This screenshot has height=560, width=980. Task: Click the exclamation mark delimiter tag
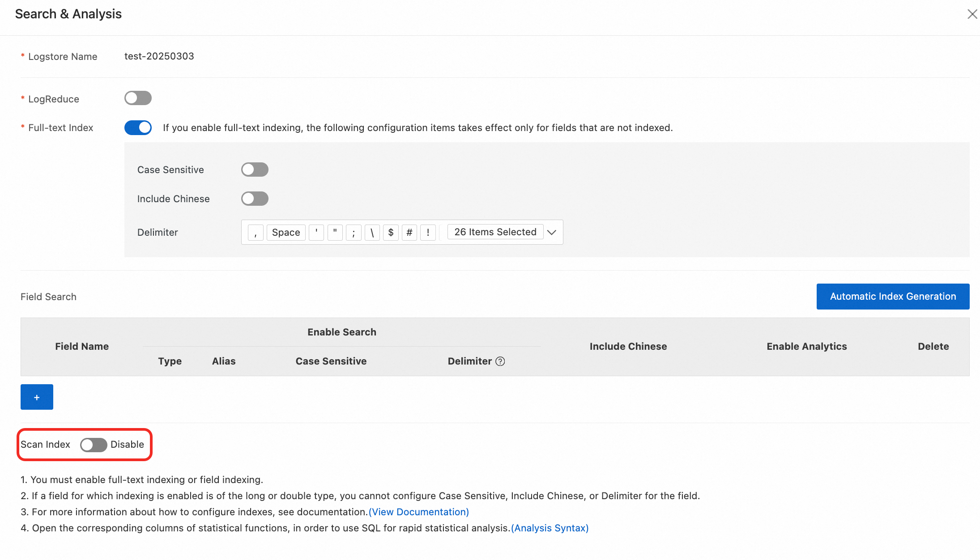[x=428, y=233]
